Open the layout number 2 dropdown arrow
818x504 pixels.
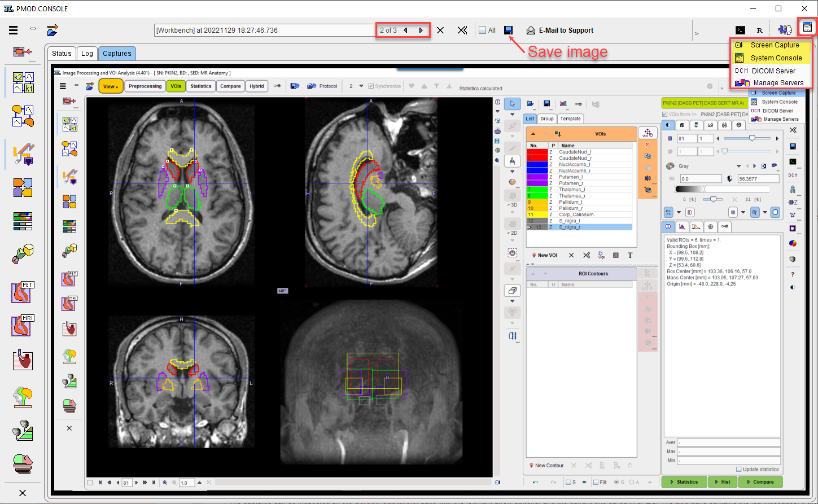click(x=361, y=86)
